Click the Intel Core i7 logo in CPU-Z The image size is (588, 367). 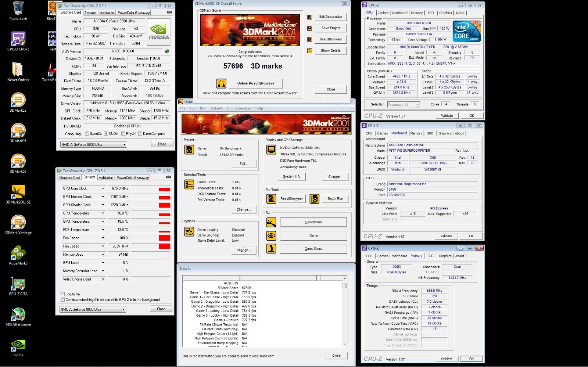[467, 31]
